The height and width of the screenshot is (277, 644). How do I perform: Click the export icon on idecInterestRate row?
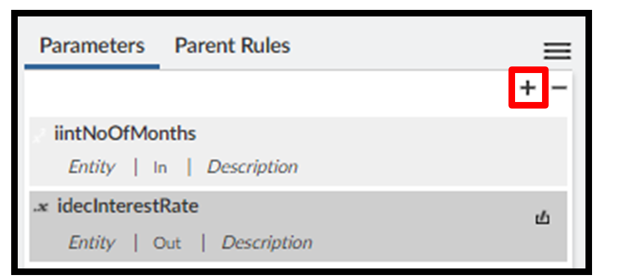[542, 219]
